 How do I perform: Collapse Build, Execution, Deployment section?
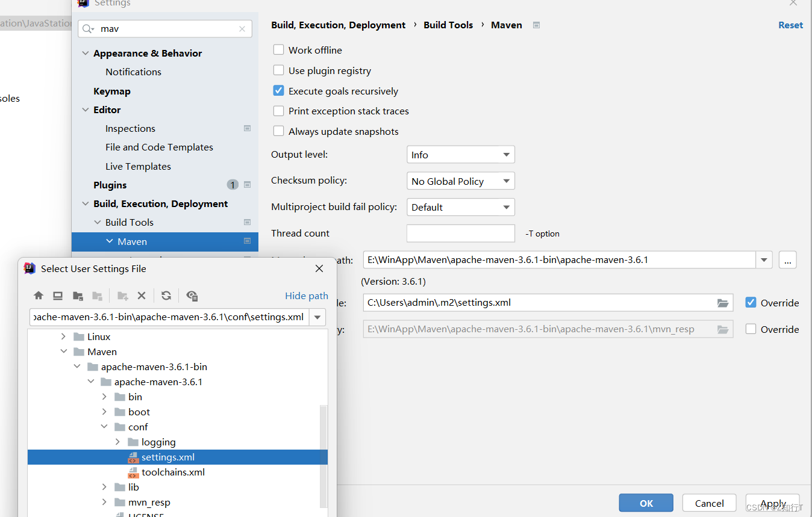[x=85, y=203]
